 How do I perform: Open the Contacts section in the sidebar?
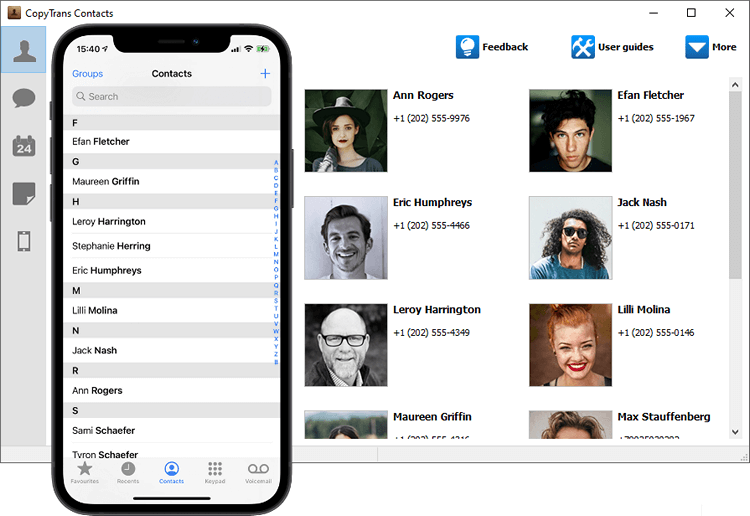[23, 50]
